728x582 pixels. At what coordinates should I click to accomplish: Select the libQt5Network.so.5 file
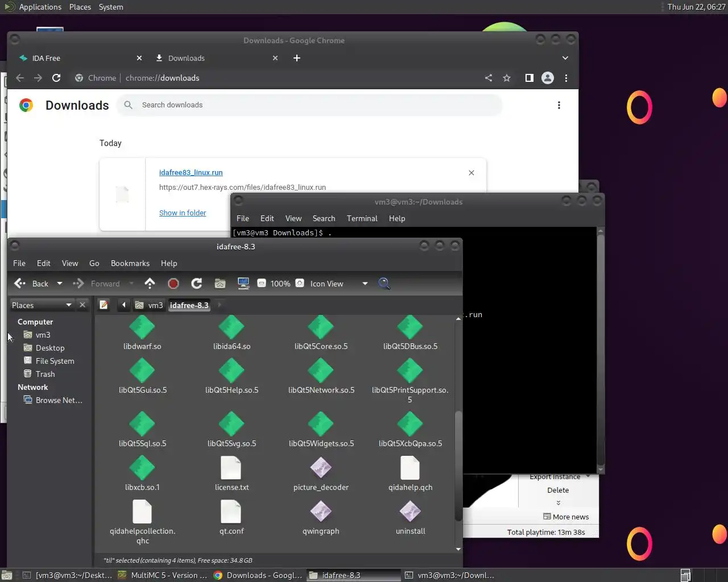(321, 376)
